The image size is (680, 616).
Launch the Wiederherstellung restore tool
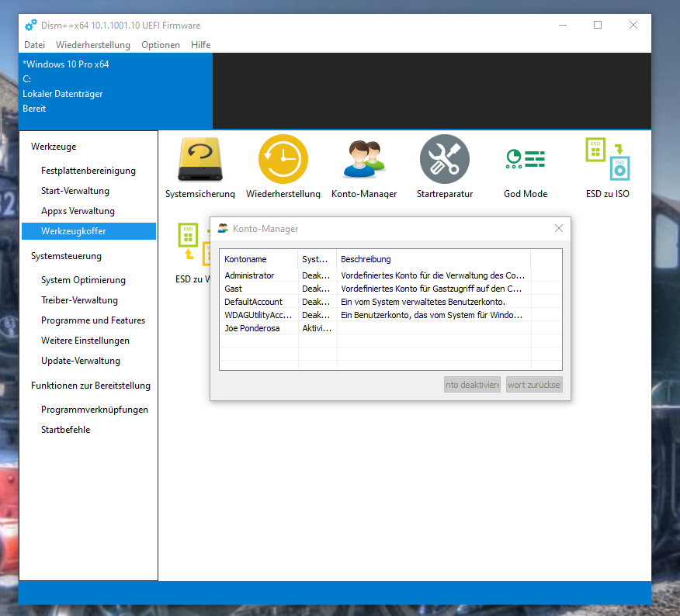click(283, 168)
